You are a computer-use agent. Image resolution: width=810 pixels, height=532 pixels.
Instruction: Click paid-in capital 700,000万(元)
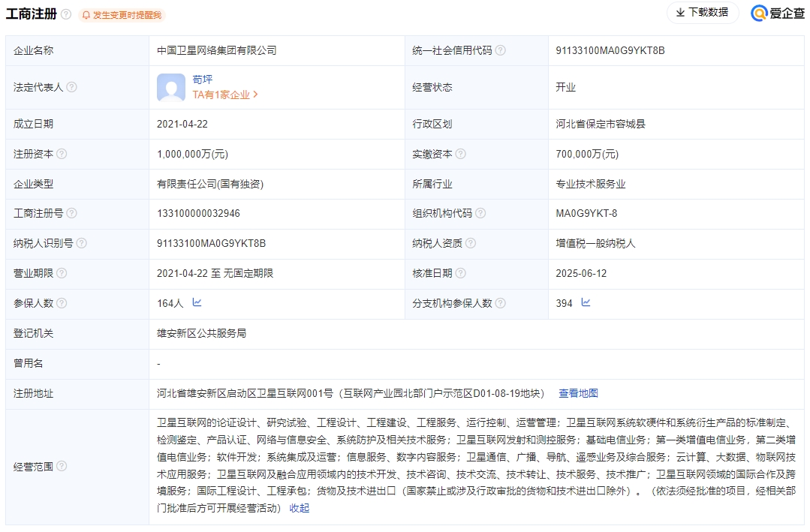coord(587,154)
